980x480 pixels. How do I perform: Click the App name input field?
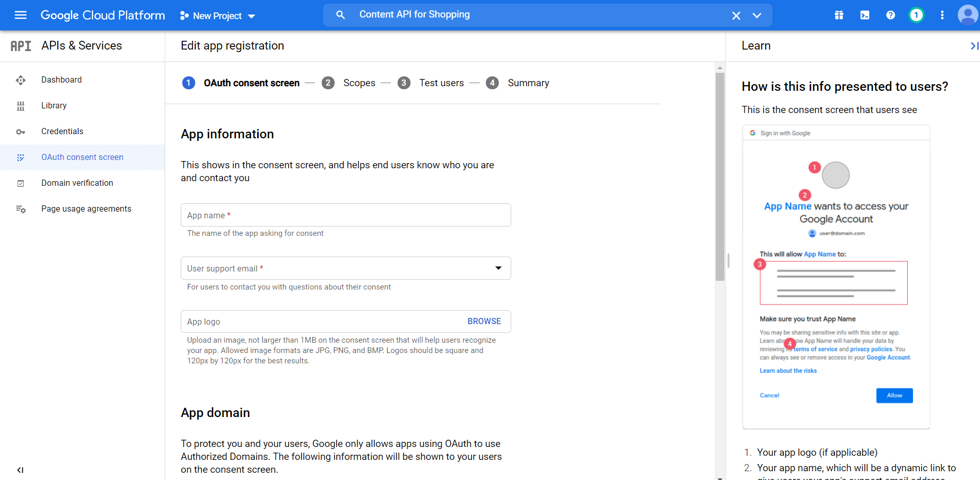346,215
